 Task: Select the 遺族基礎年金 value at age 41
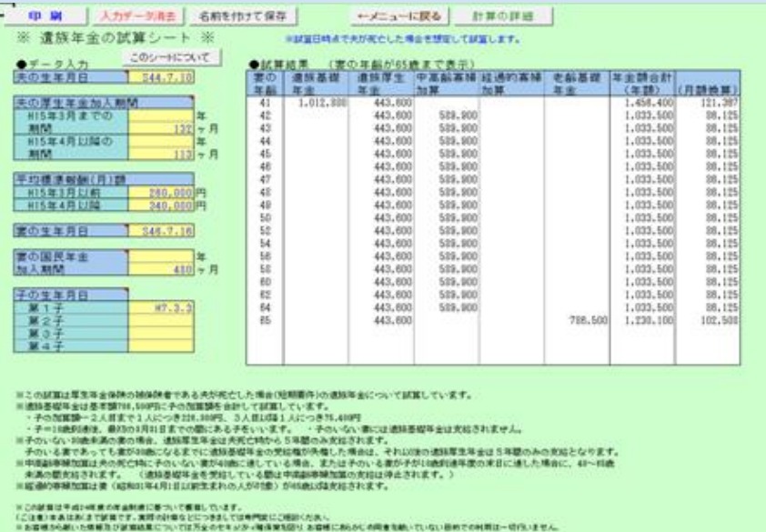point(317,105)
